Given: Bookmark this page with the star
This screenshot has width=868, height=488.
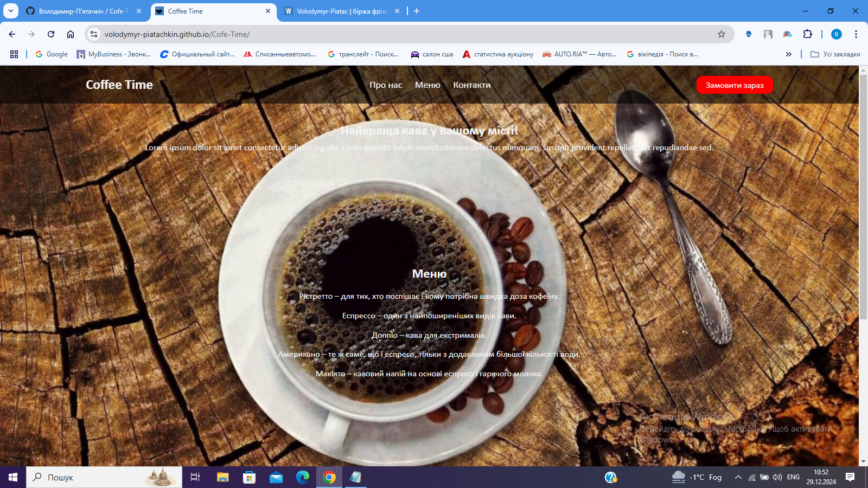Looking at the screenshot, I should click(722, 34).
